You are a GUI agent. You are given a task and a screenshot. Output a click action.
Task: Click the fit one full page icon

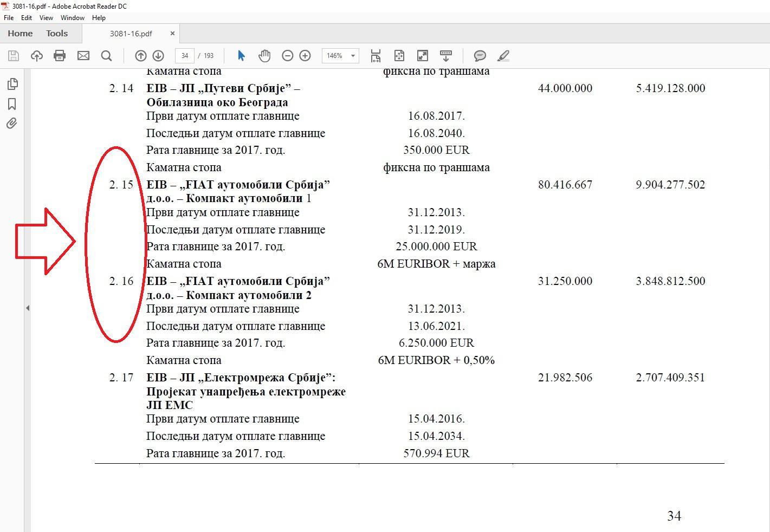coord(399,56)
